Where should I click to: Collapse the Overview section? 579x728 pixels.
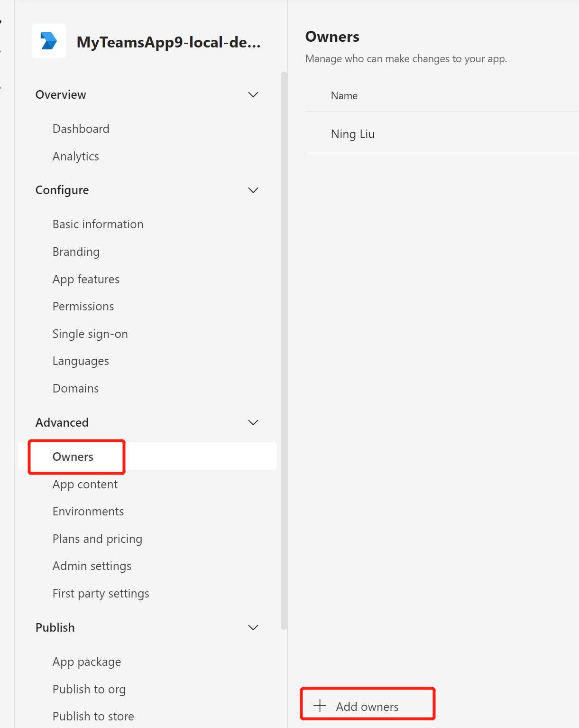click(x=253, y=94)
